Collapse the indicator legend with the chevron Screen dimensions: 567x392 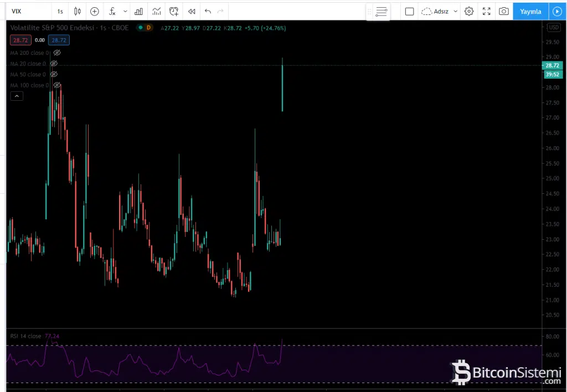coord(17,96)
